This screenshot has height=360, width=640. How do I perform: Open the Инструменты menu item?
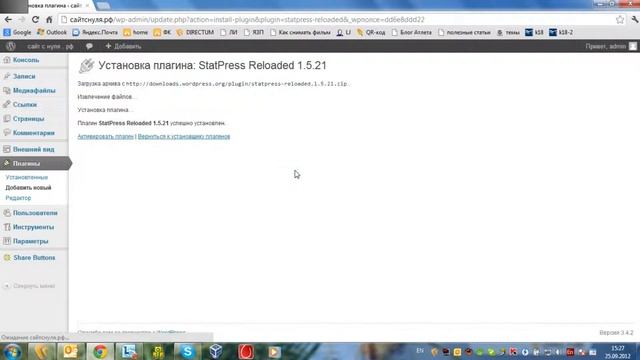(x=34, y=227)
